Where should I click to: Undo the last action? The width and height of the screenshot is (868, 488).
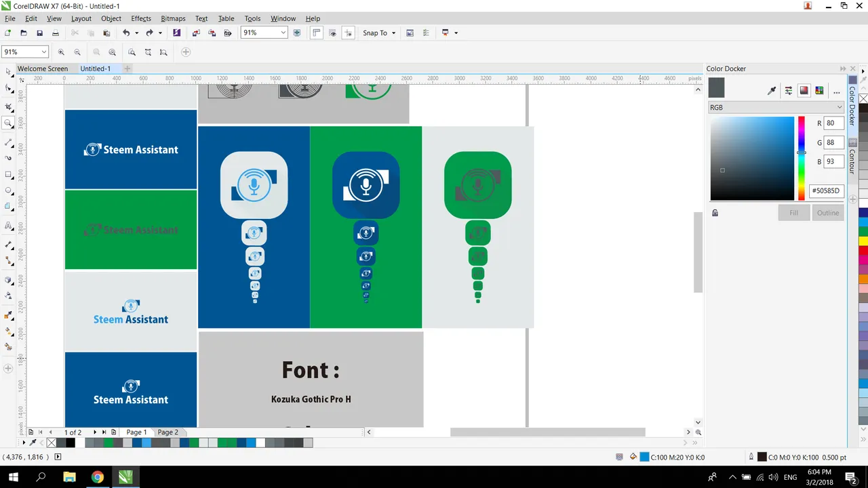pos(126,33)
